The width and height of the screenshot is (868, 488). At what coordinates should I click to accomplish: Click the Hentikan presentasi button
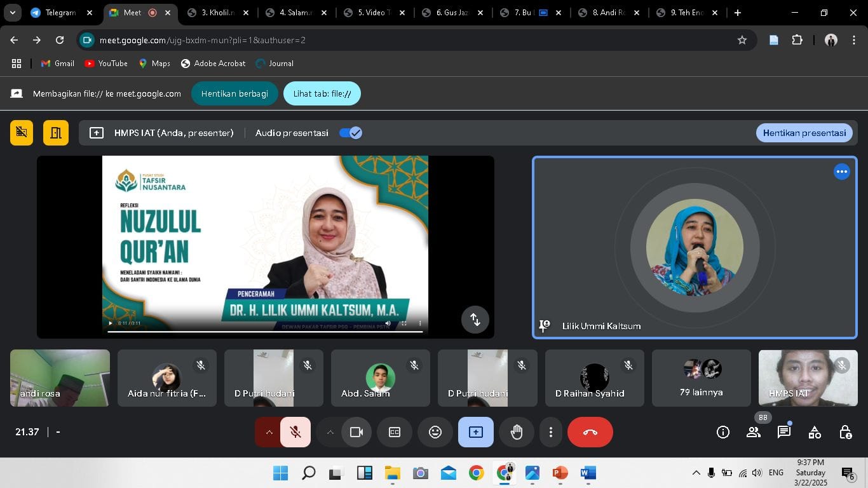pos(804,133)
